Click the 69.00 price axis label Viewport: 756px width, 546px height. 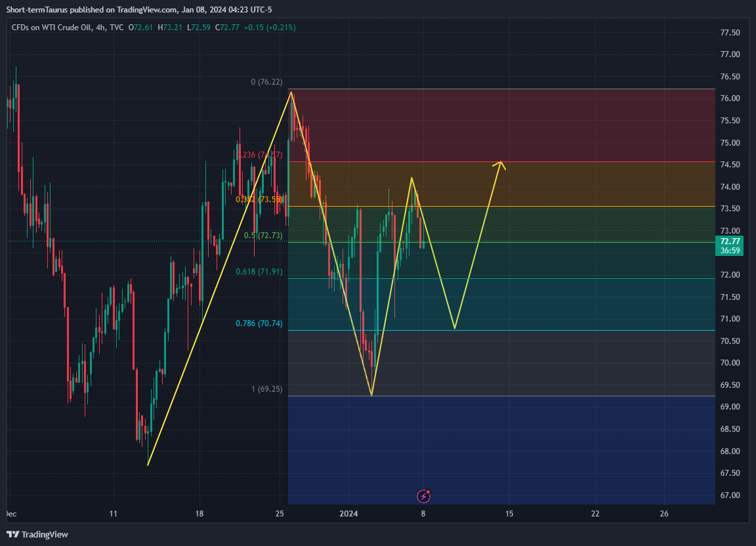tap(730, 407)
